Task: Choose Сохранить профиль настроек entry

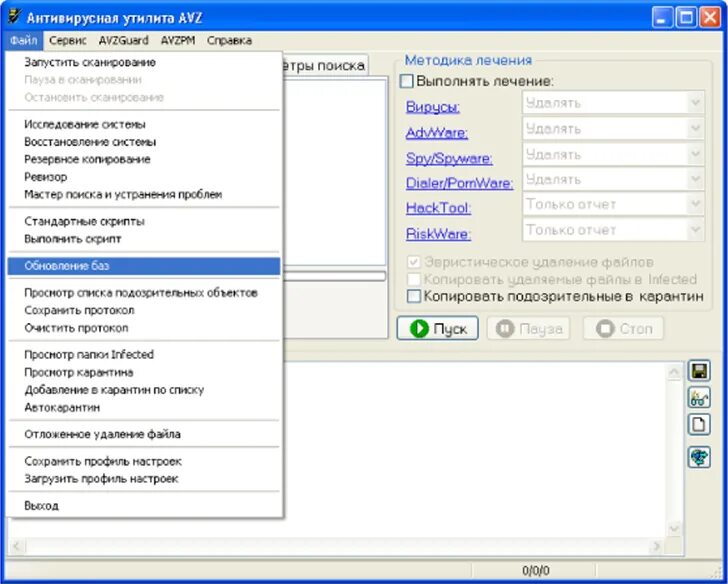Action: (x=144, y=461)
